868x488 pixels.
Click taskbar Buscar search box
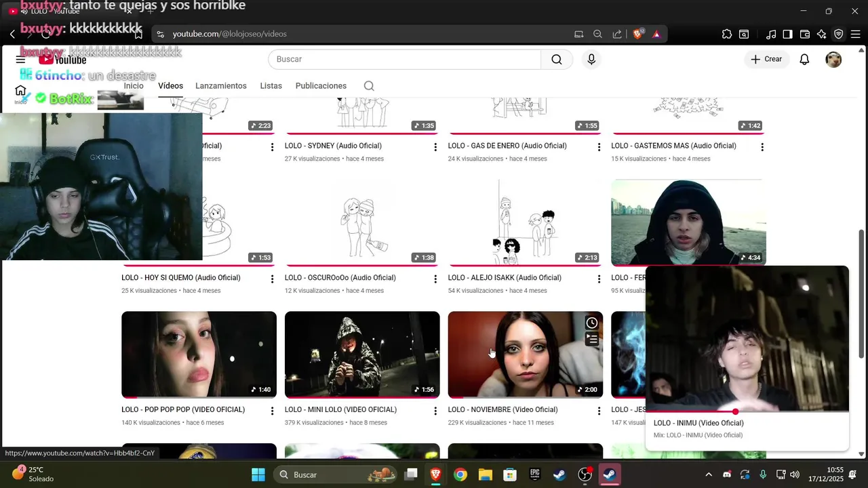click(x=336, y=474)
